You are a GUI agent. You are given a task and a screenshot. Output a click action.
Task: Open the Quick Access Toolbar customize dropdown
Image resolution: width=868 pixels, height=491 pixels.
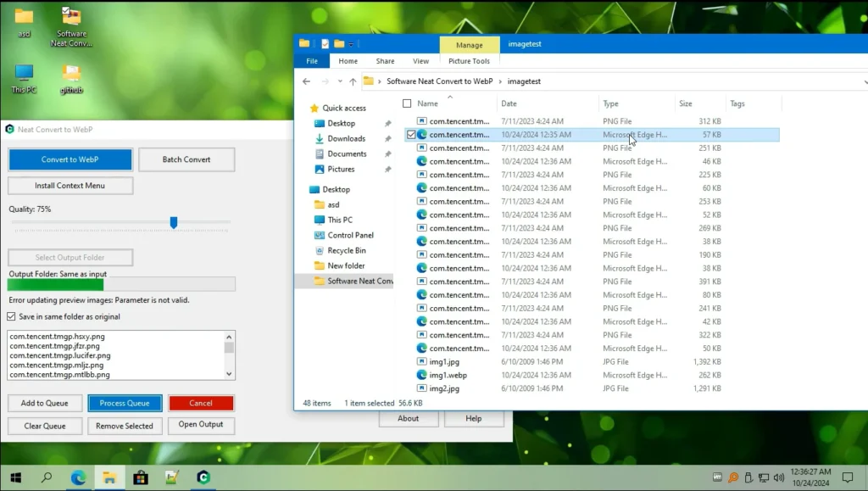click(351, 44)
